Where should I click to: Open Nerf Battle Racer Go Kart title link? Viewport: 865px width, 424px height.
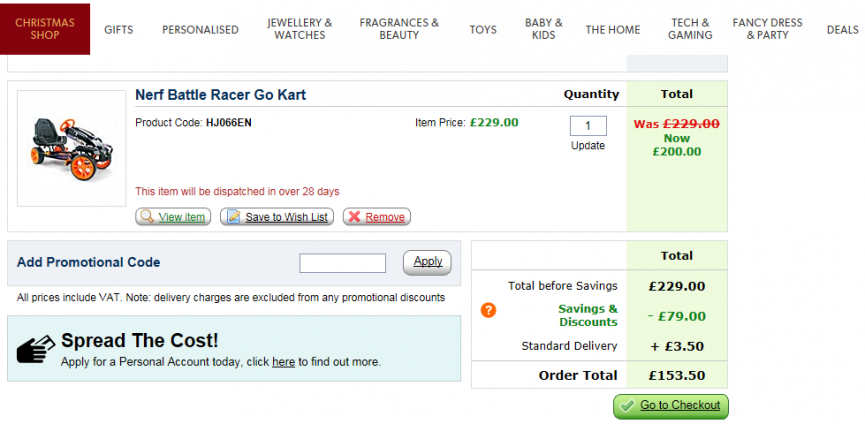point(220,95)
